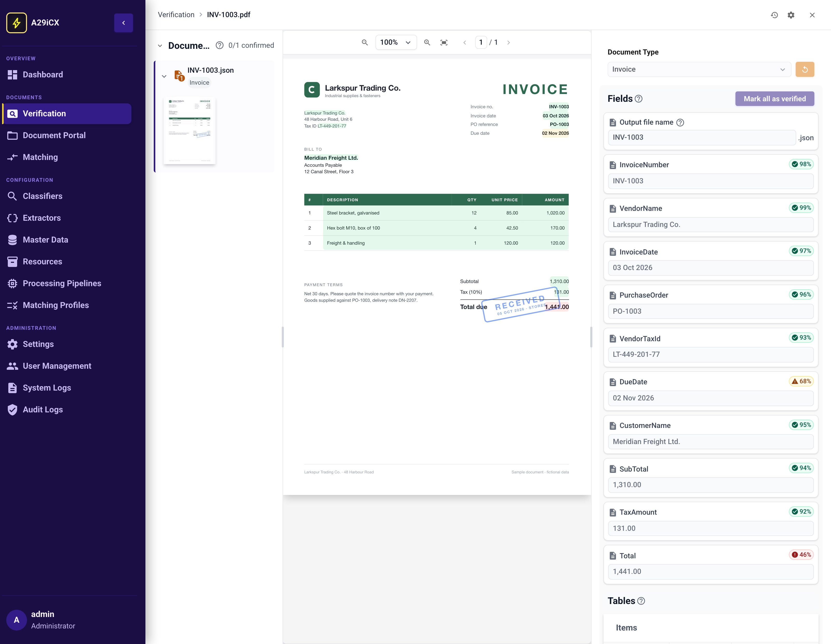Open Resources page

click(67, 261)
